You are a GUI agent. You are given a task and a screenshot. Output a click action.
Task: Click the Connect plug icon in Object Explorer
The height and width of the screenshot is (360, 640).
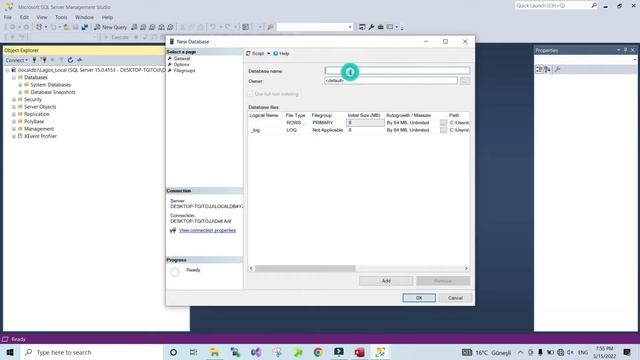(x=34, y=60)
